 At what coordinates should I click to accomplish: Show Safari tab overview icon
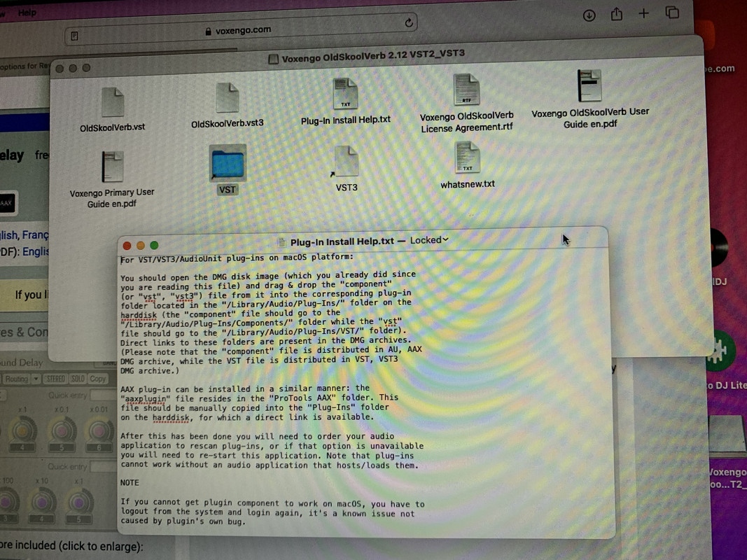tap(672, 12)
